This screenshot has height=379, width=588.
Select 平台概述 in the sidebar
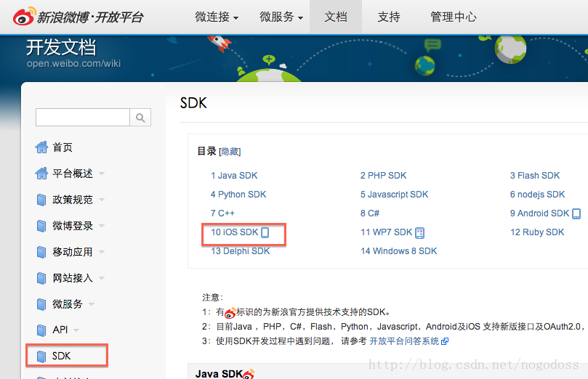[73, 174]
